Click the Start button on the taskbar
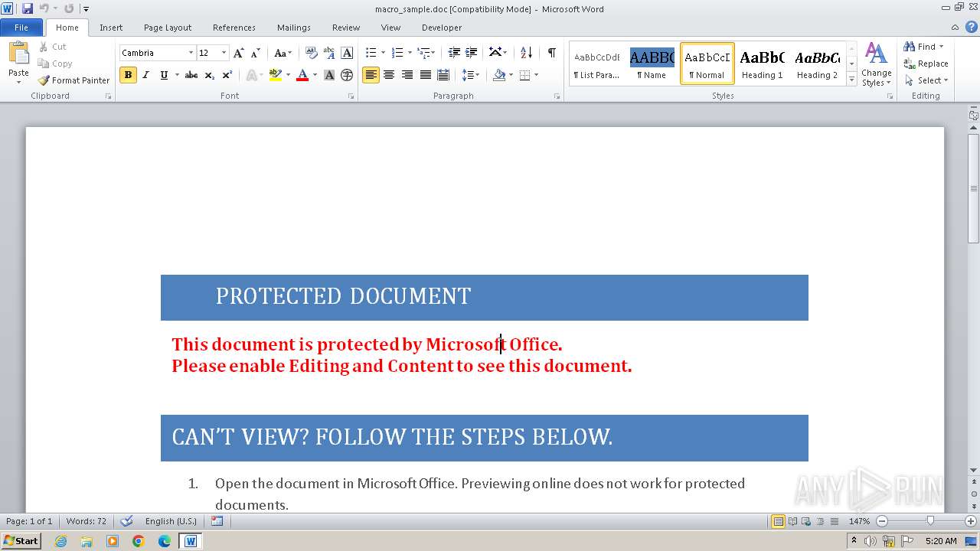The height and width of the screenshot is (551, 980). click(21, 541)
